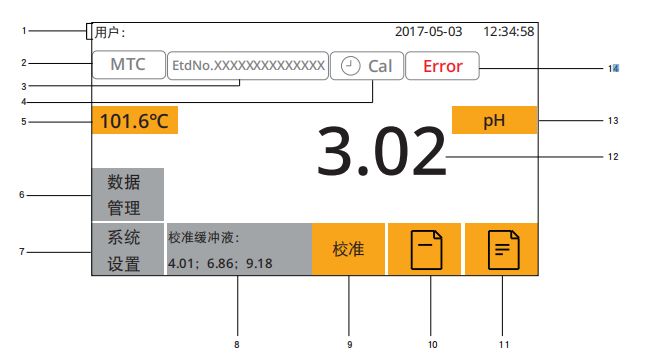This screenshot has width=651, height=361.
Task: Tap the 3.02 measurement reading
Action: (381, 151)
